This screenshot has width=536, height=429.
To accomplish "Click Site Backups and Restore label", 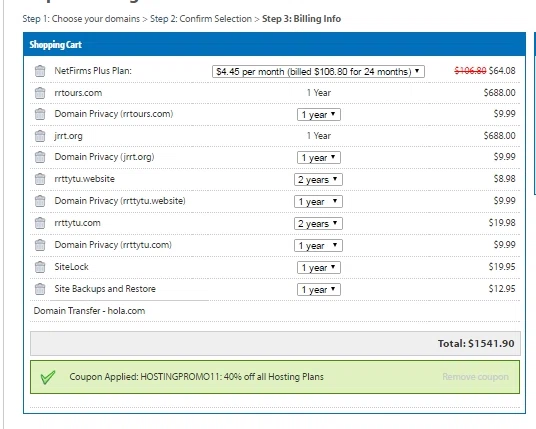I will (x=105, y=289).
